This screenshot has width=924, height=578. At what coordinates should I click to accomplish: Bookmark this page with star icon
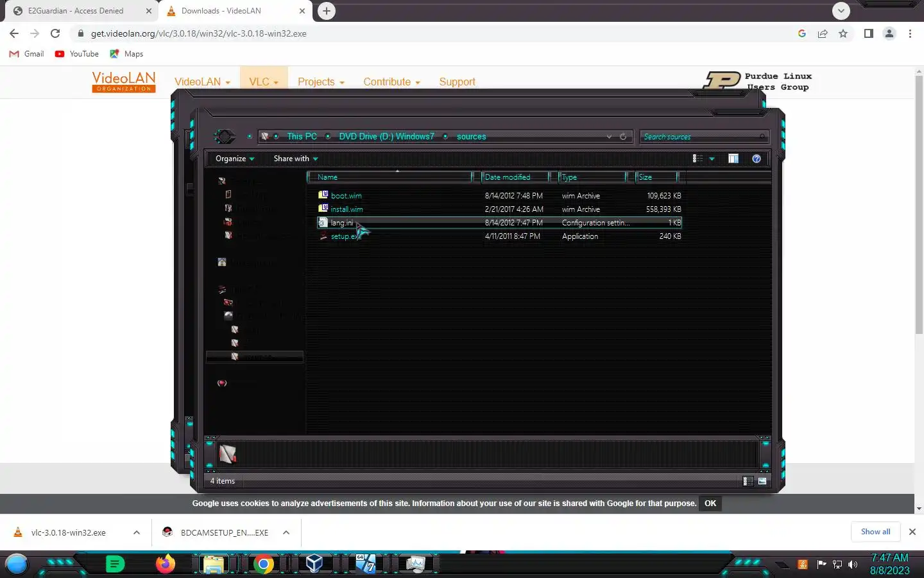(843, 33)
